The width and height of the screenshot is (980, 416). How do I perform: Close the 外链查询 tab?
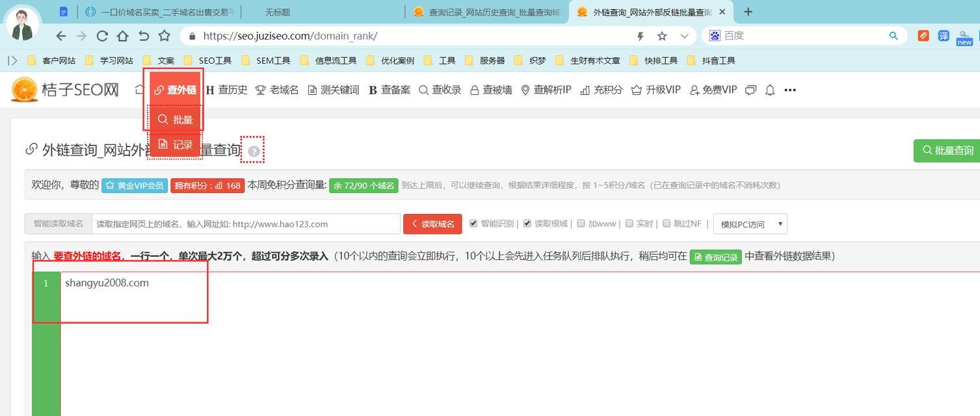point(722,12)
